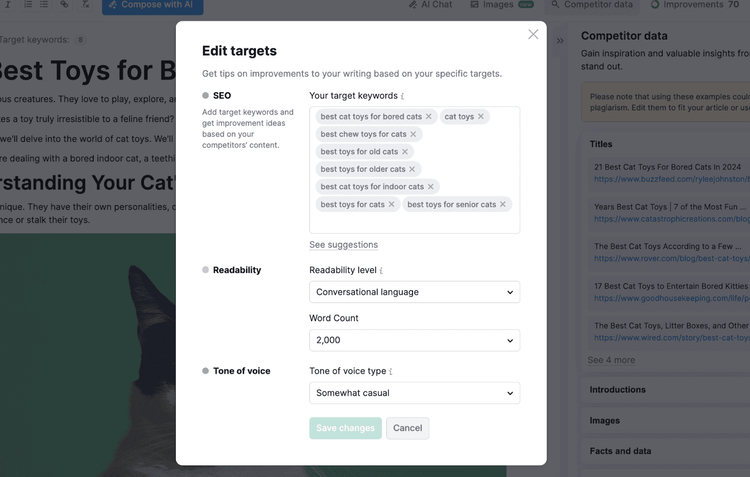Click the info icon beside Readability level
Viewport: 750px width, 477px height.
(x=381, y=271)
